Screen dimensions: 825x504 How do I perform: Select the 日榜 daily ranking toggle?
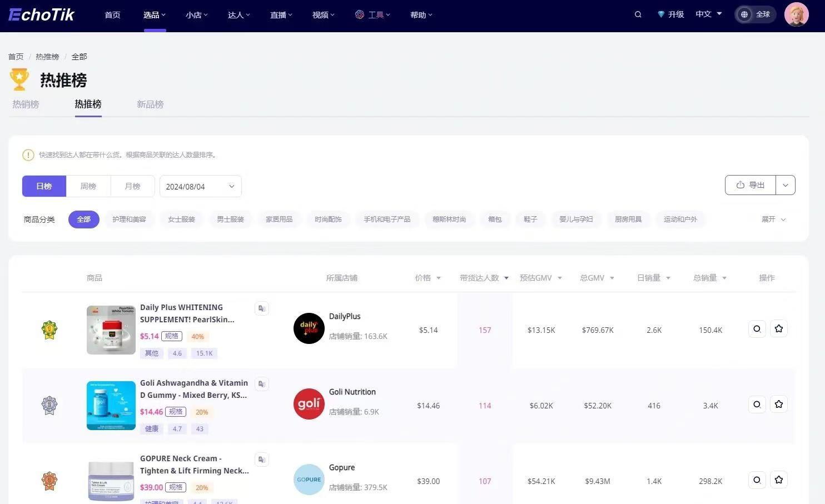(44, 186)
